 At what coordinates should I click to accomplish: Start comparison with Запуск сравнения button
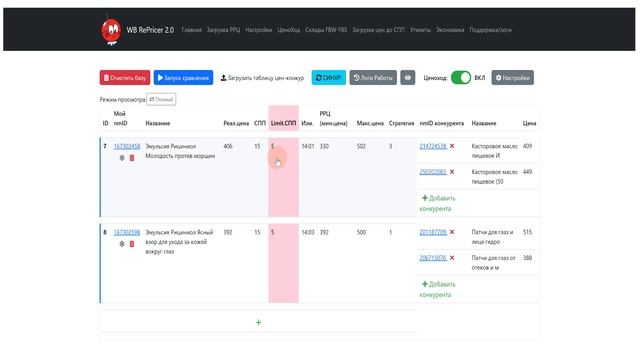click(183, 78)
